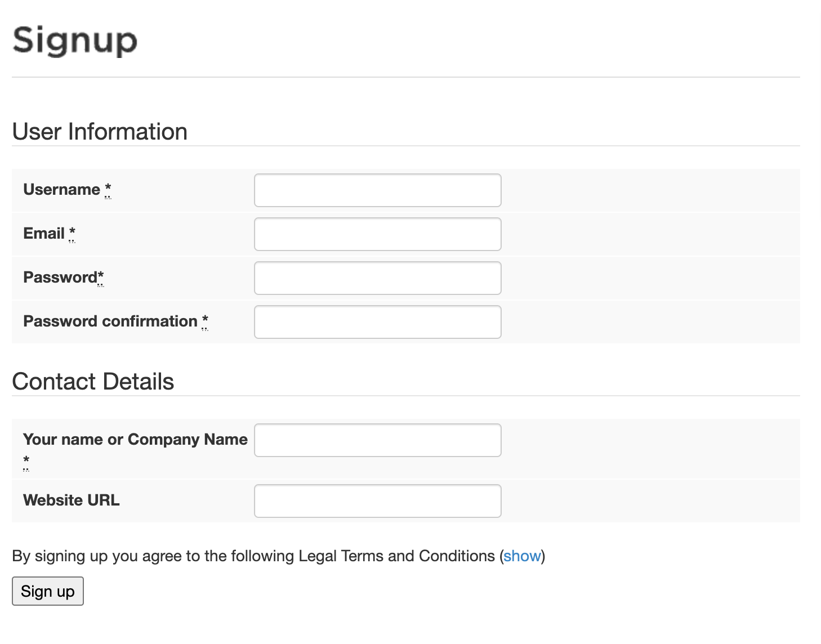Select the Password confirmation label
Screen dimensions: 821x644
tap(110, 321)
